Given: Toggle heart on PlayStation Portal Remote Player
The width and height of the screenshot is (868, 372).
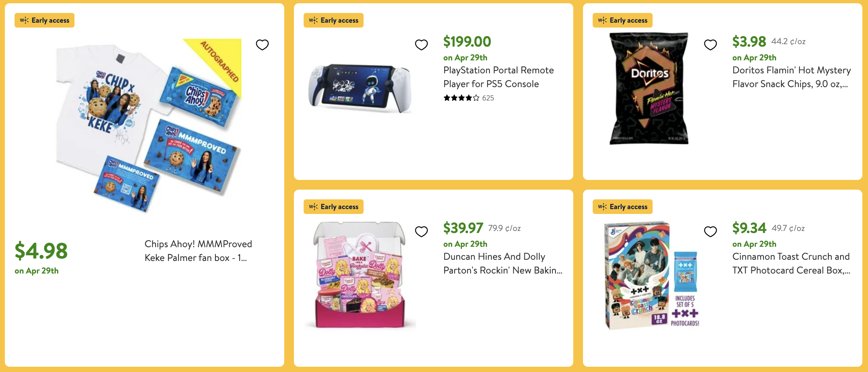Looking at the screenshot, I should 421,45.
